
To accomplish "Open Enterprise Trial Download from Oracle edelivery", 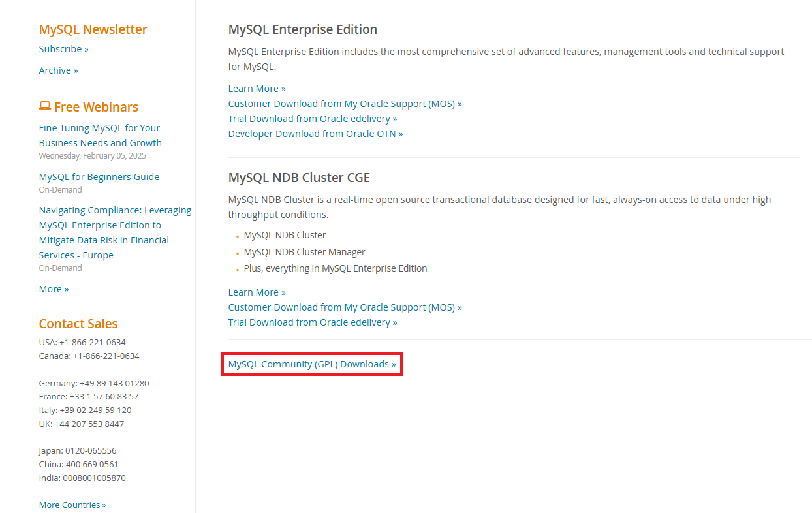I will pos(313,119).
